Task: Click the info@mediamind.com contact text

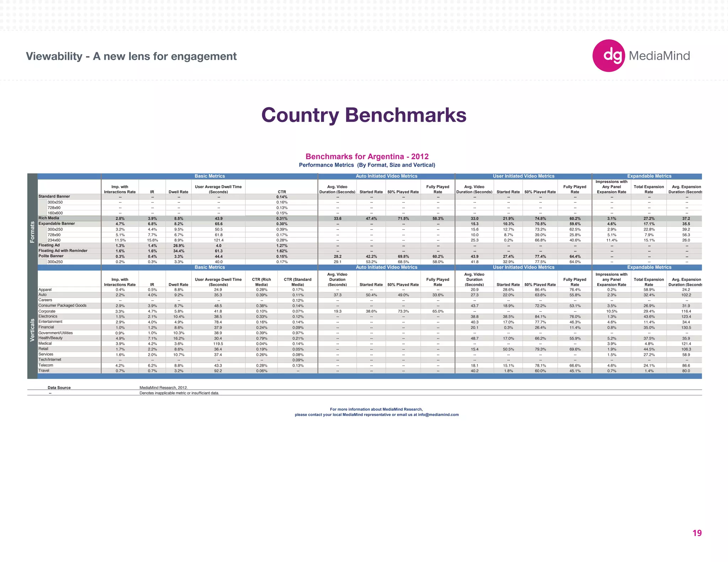Action: click(x=438, y=415)
